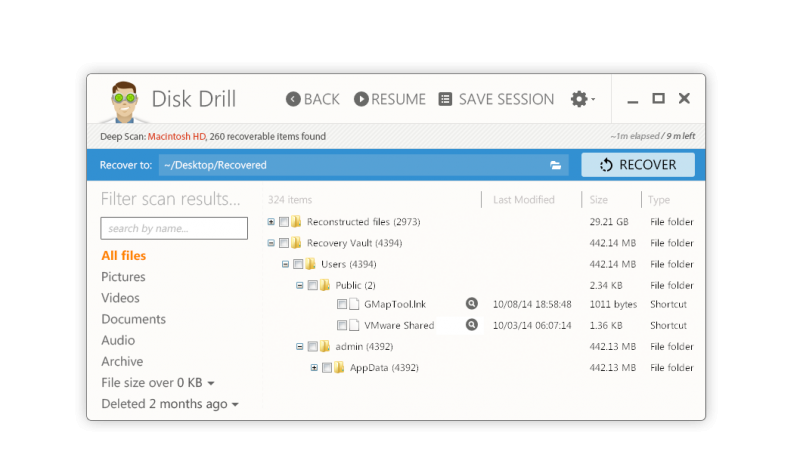Check the Reconstructed files checkbox
The width and height of the screenshot is (800, 467).
(x=284, y=222)
